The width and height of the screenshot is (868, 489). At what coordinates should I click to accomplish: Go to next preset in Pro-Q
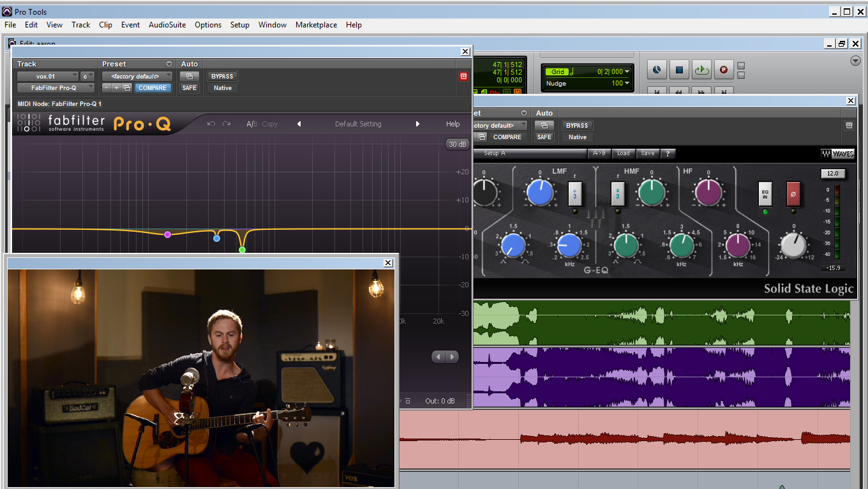coord(417,124)
